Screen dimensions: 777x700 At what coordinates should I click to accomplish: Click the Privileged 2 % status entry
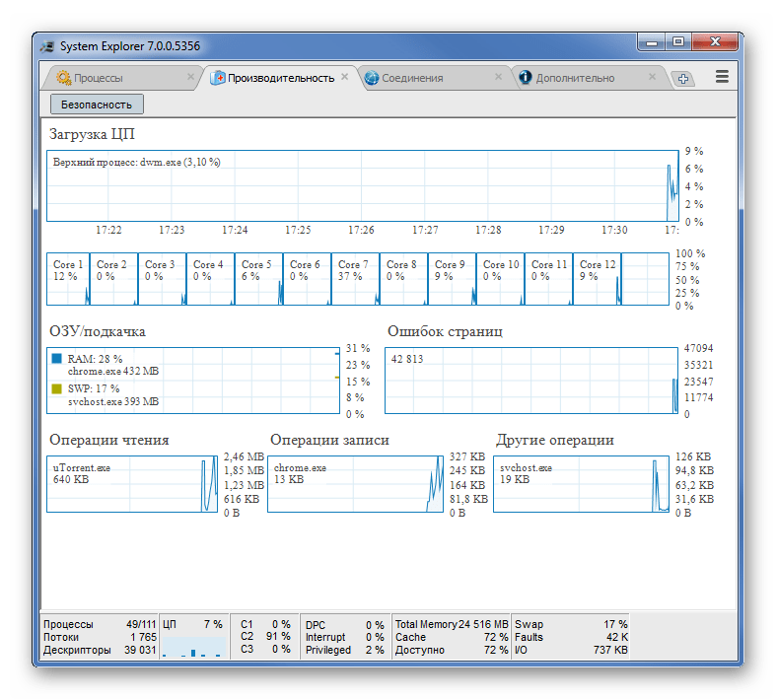(345, 650)
